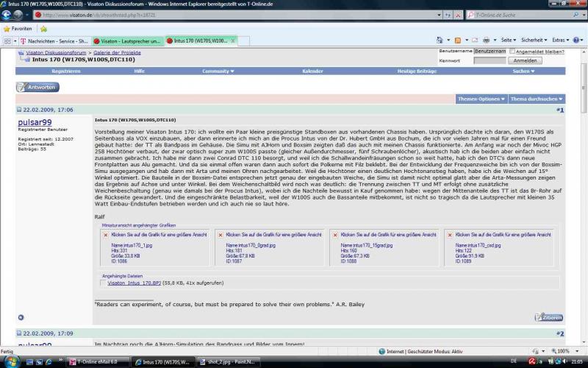The width and height of the screenshot is (588, 368).
Task: Toggle the 'Angemeldet bleiben?' checkbox
Action: pos(512,52)
